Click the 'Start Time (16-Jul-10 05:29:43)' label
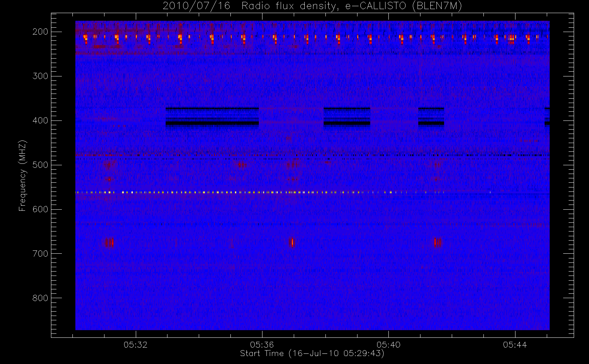 click(312, 353)
